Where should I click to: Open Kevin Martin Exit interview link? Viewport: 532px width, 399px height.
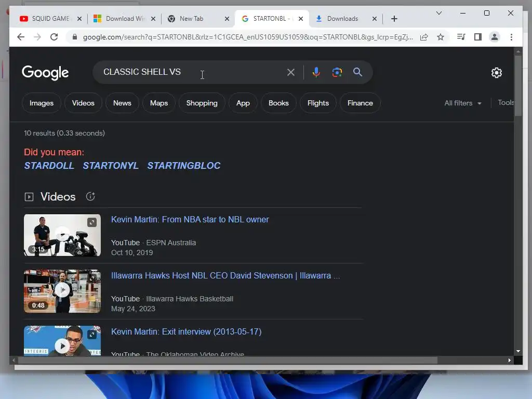click(187, 331)
